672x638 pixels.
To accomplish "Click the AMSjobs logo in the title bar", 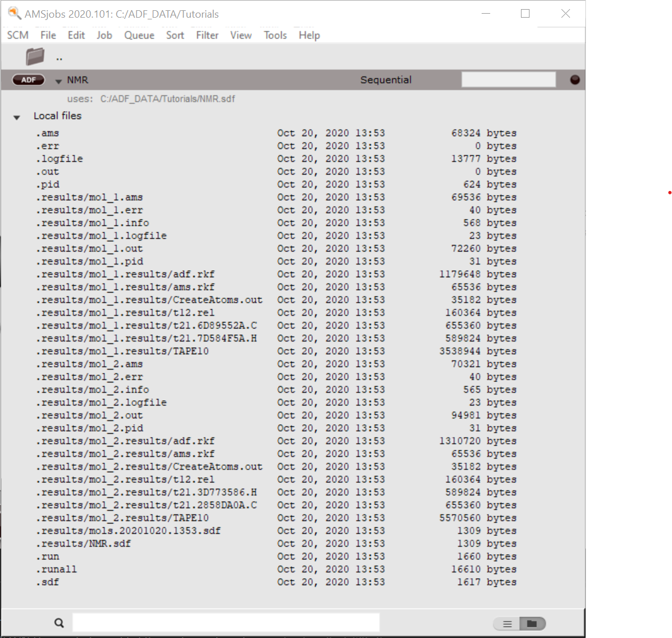I will 14,13.
